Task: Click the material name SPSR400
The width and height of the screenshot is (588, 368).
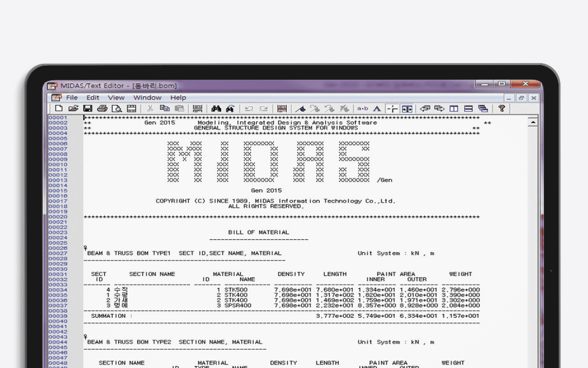Action: point(238,305)
